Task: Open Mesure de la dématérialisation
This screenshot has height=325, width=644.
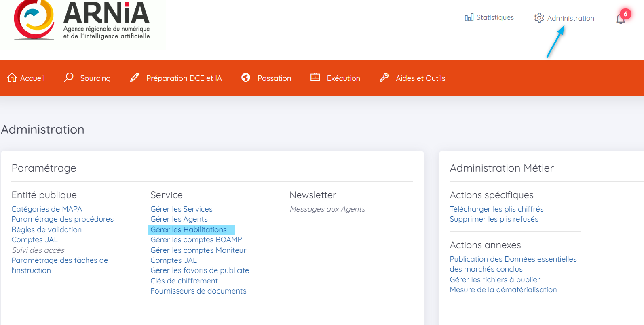Action: tap(503, 290)
